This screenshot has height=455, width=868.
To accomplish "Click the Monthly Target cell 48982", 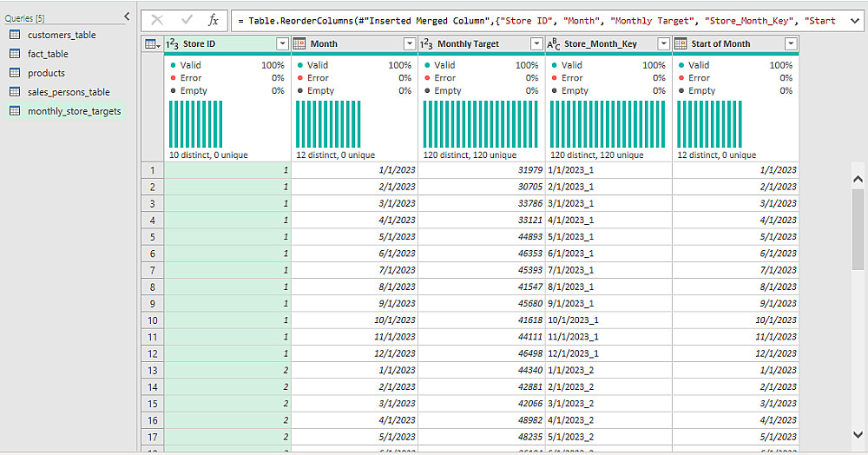I will (x=482, y=420).
